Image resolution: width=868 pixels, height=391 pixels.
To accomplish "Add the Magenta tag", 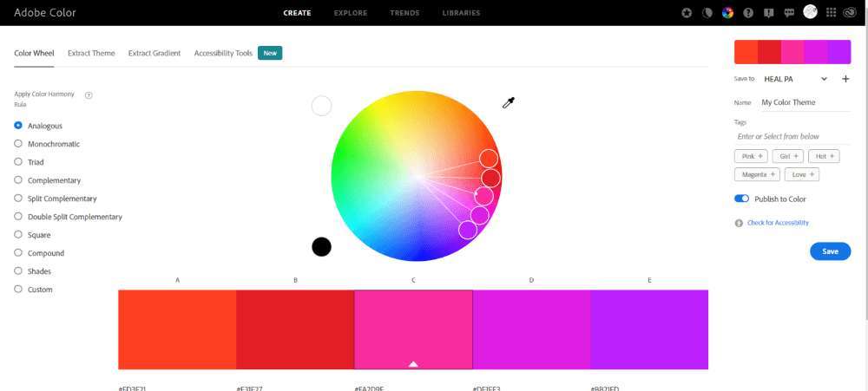I will coord(757,174).
